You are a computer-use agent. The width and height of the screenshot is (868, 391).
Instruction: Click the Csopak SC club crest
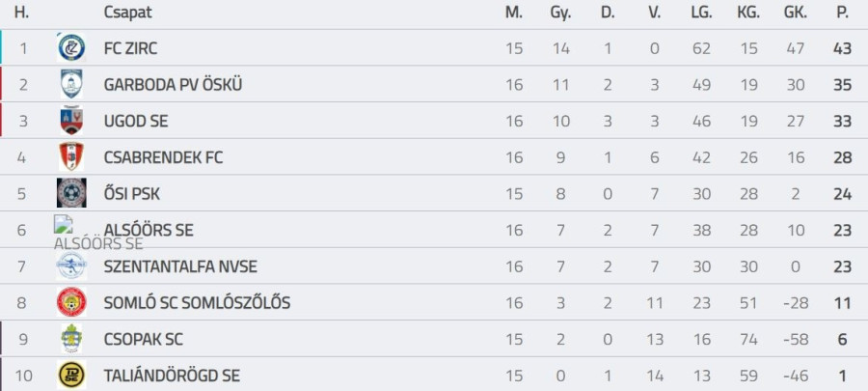point(70,339)
